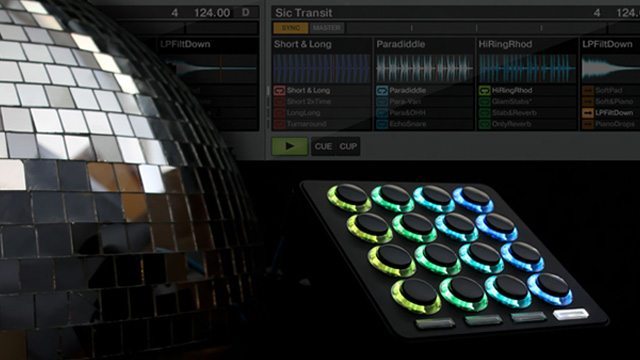Click the green loop icon beside HiRingRhod
The height and width of the screenshot is (360, 640).
(484, 90)
